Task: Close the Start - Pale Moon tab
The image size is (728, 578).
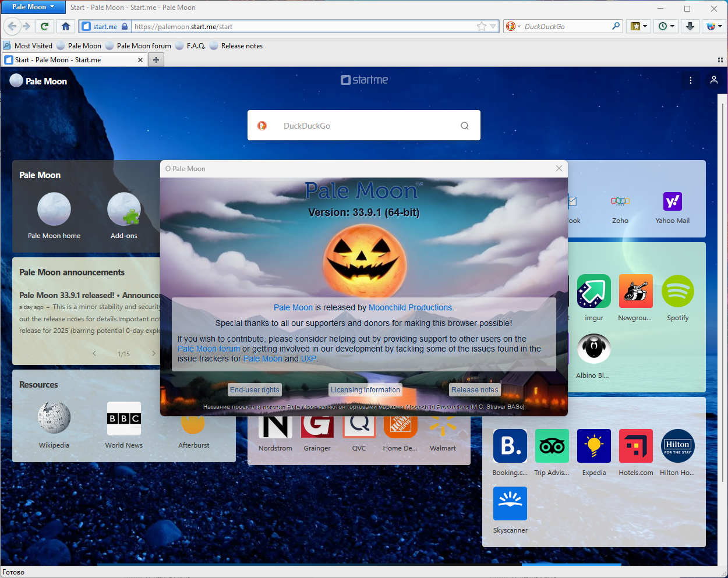Action: tap(140, 60)
